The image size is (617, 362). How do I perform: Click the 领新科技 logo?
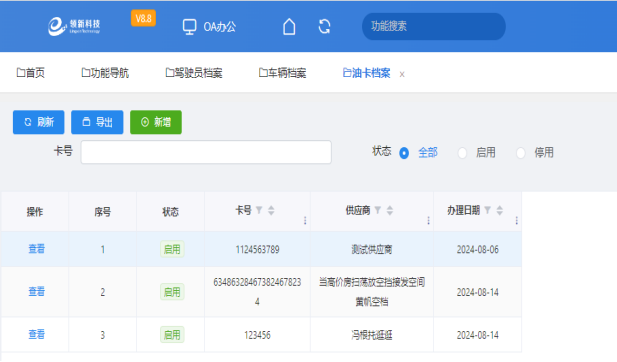pyautogui.click(x=74, y=26)
